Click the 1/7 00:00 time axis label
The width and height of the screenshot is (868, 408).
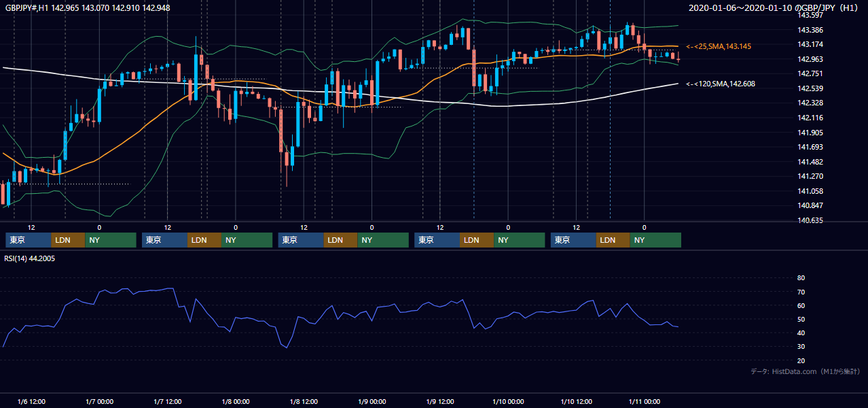99,401
